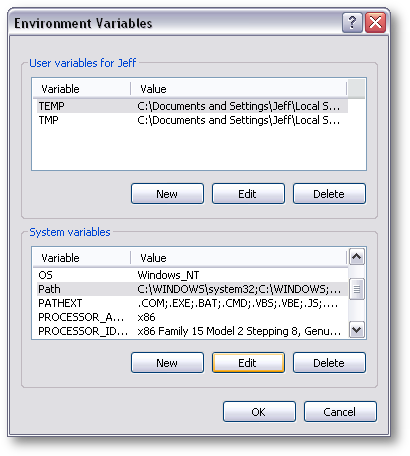This screenshot has width=410, height=456.
Task: Click the x86 value cell
Action: point(146,317)
